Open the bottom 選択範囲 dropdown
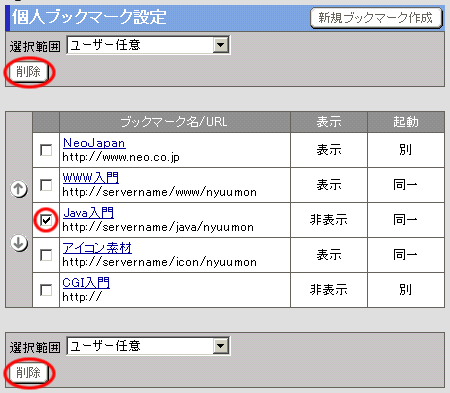Screen dimensions: 450x393 point(148,346)
